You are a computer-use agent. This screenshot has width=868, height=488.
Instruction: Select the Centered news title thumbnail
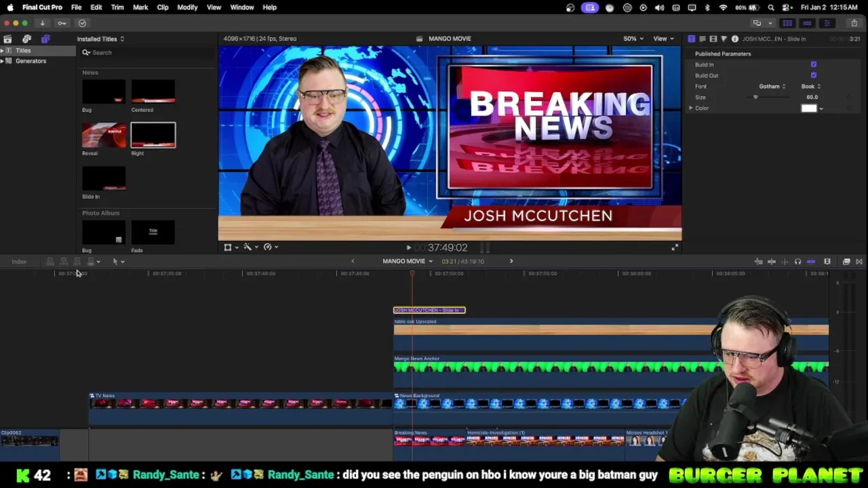[x=153, y=91]
